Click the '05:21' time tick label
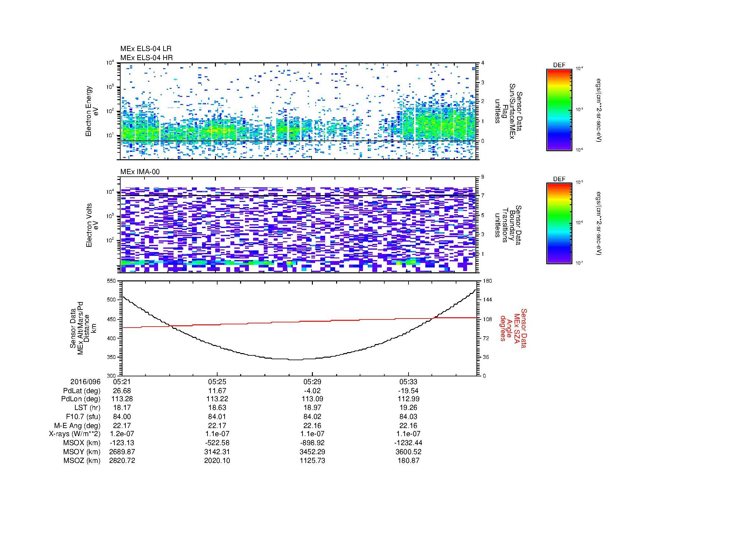 pyautogui.click(x=122, y=382)
